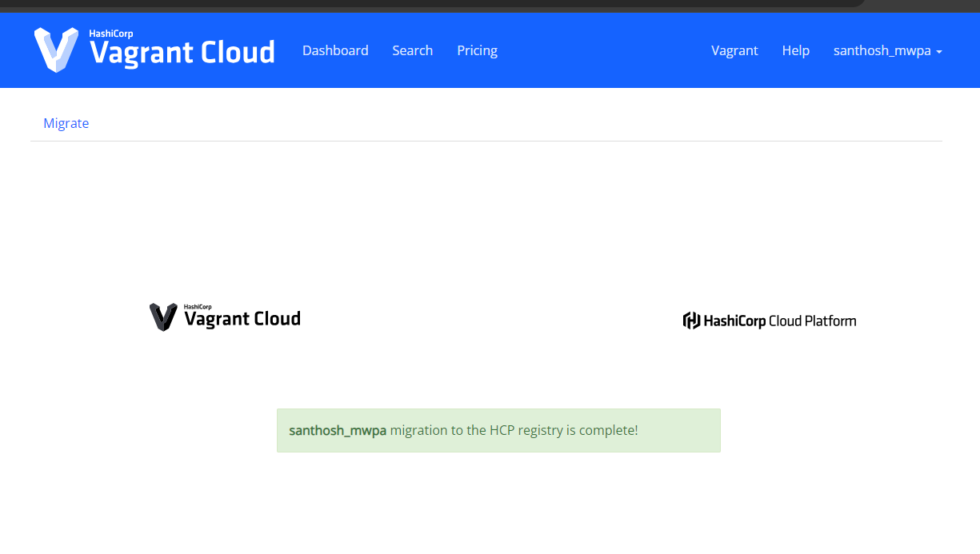980x554 pixels.
Task: Expand the santhosh_mwpa account menu
Action: pyautogui.click(x=882, y=50)
